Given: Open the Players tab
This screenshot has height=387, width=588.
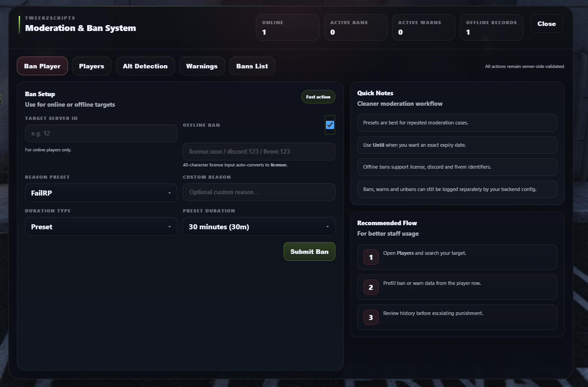Looking at the screenshot, I should pyautogui.click(x=92, y=66).
